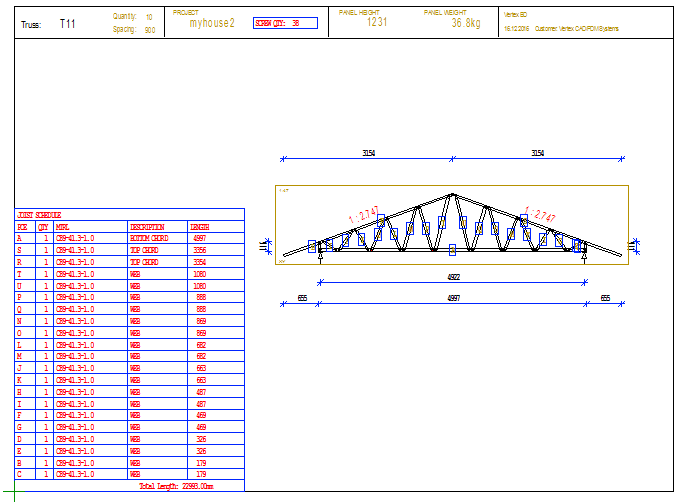Click the JOIST SCHEDULE table title
The width and height of the screenshot is (688, 502).
tap(39, 215)
